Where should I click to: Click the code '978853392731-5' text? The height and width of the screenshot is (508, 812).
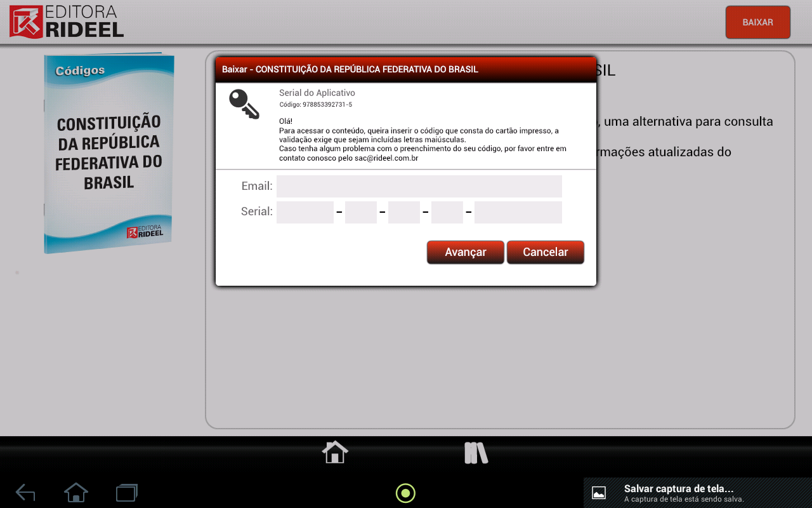click(x=327, y=104)
